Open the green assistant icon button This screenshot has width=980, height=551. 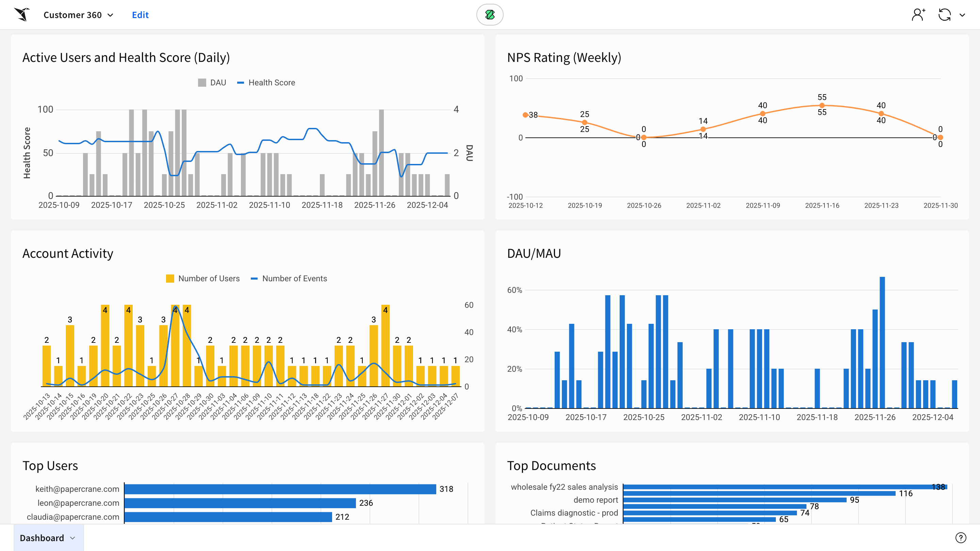[x=490, y=15]
